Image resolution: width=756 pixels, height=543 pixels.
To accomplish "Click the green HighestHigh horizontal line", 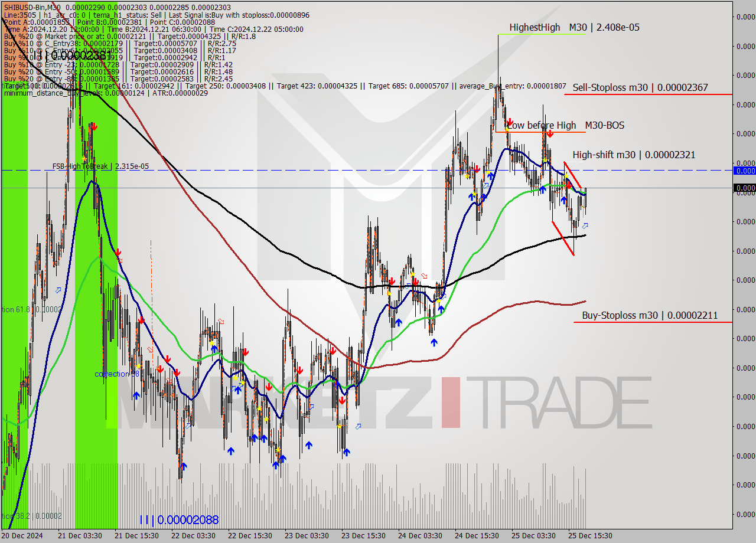I will point(542,34).
